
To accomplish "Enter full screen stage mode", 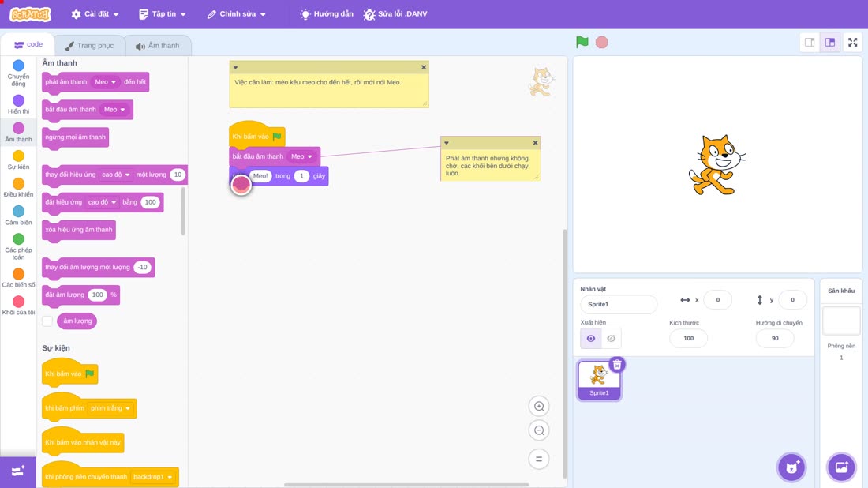I will (852, 42).
